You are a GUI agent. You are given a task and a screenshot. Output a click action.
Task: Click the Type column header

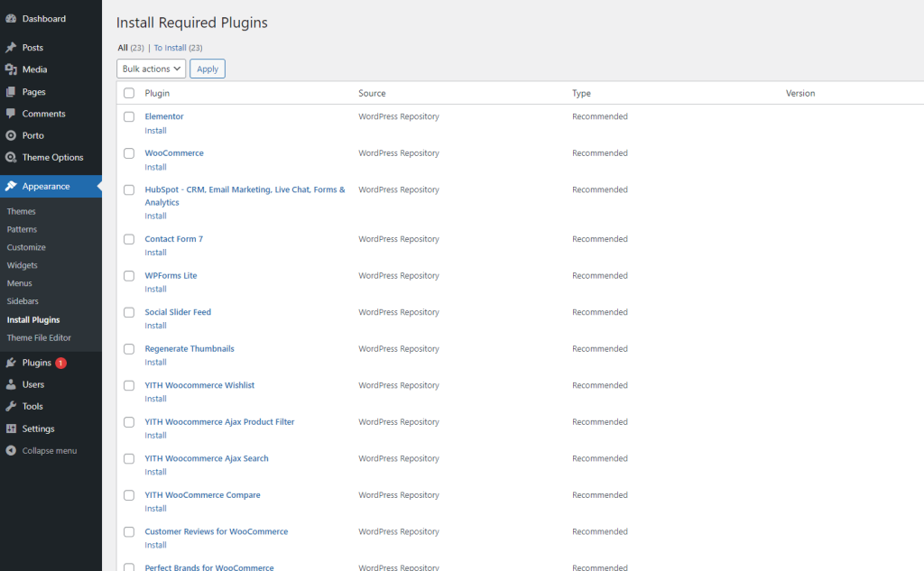[581, 93]
